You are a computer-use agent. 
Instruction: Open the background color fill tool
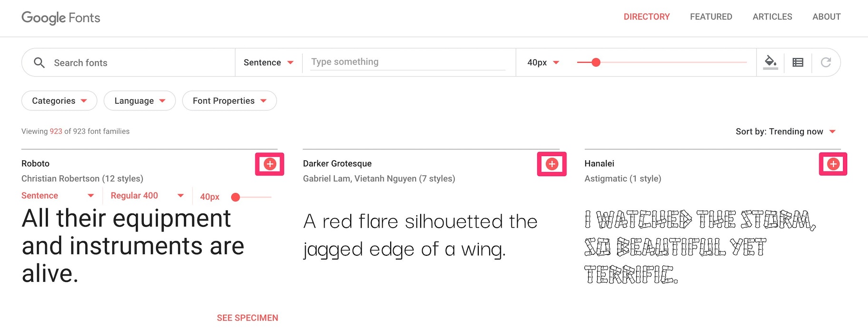click(771, 62)
